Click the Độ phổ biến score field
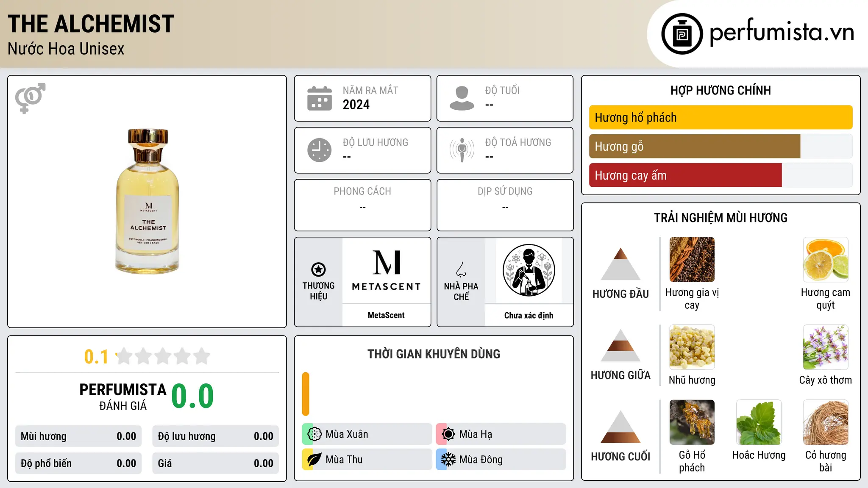This screenshot has width=868, height=488. (x=78, y=463)
